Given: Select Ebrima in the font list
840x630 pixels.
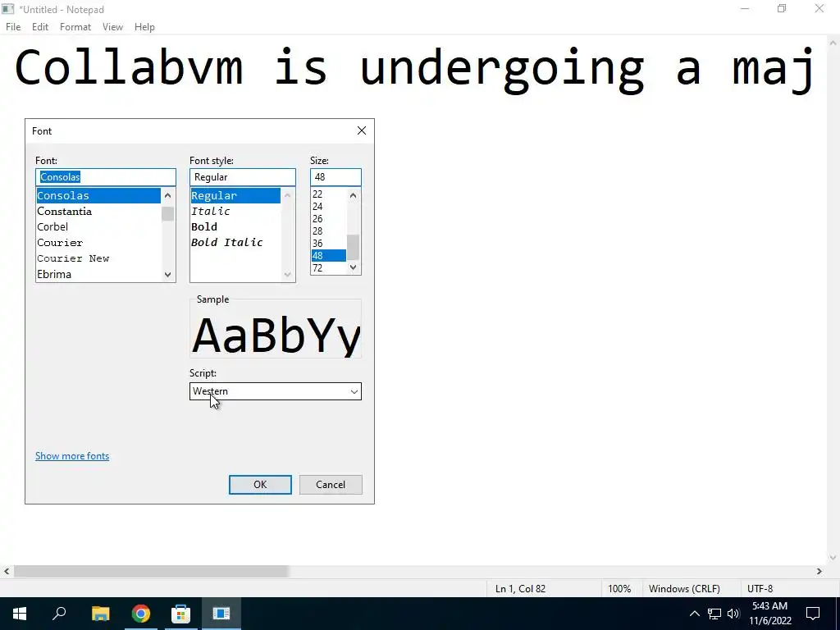Looking at the screenshot, I should click(x=98, y=274).
